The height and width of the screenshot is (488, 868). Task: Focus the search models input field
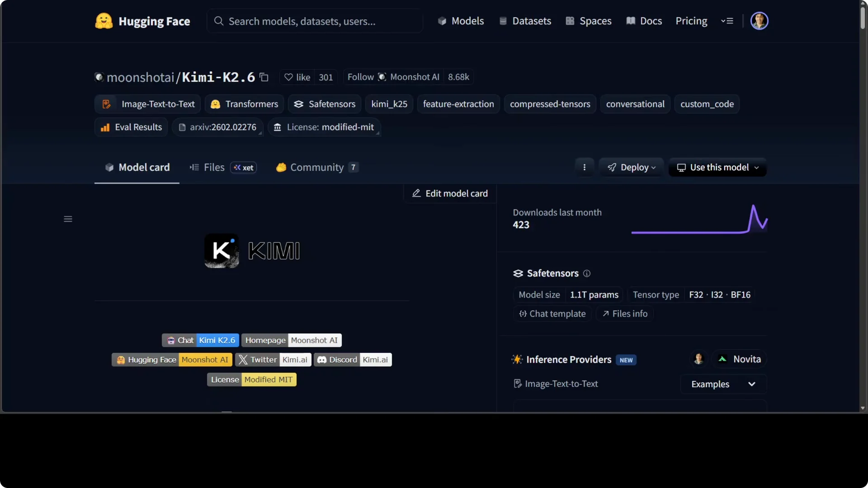point(315,21)
